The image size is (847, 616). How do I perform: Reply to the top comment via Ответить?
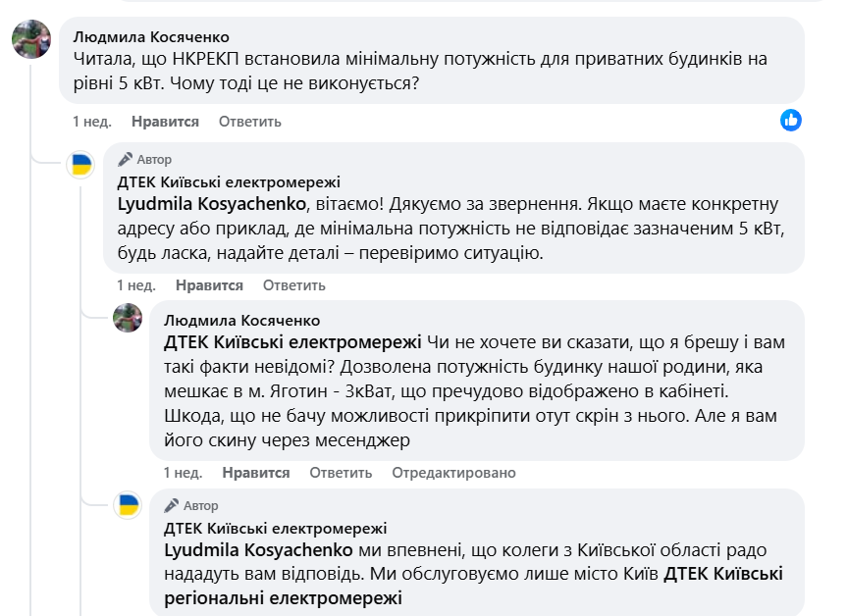tap(249, 122)
